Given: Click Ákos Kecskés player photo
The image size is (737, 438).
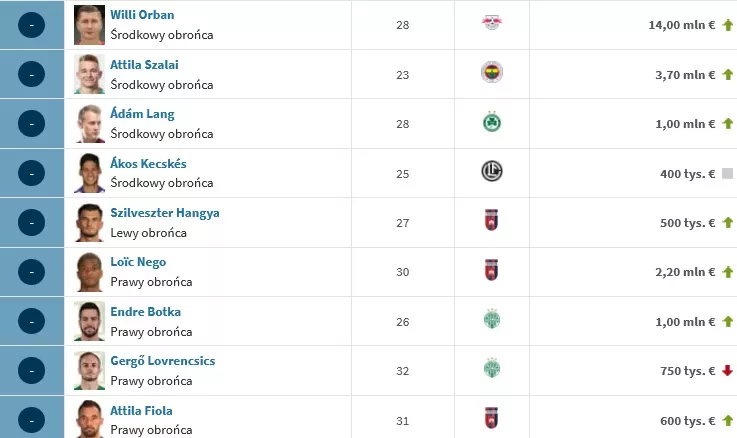Looking at the screenshot, I should [89, 173].
